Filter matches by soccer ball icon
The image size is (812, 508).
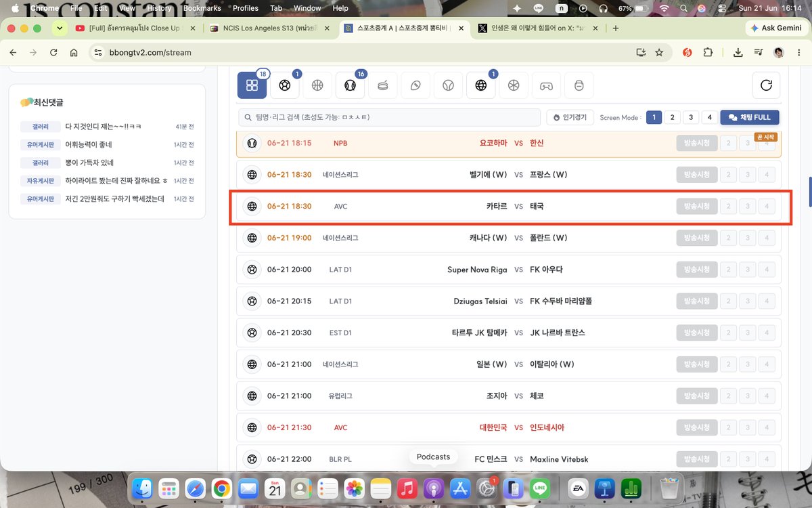pyautogui.click(x=284, y=85)
